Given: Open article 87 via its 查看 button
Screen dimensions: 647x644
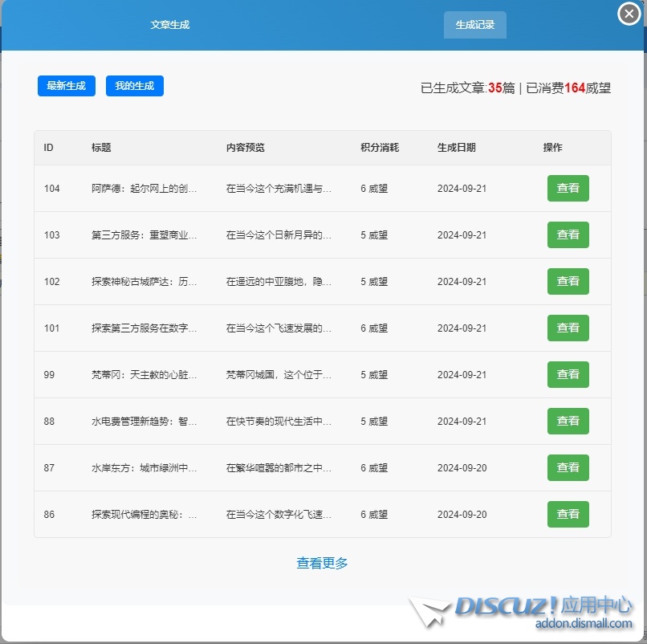Looking at the screenshot, I should pyautogui.click(x=568, y=468).
